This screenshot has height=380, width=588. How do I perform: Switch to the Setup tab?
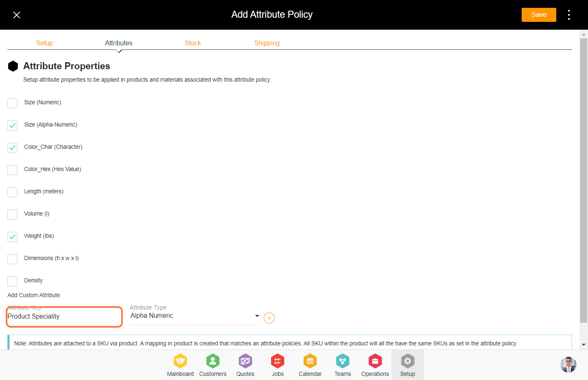coord(45,43)
